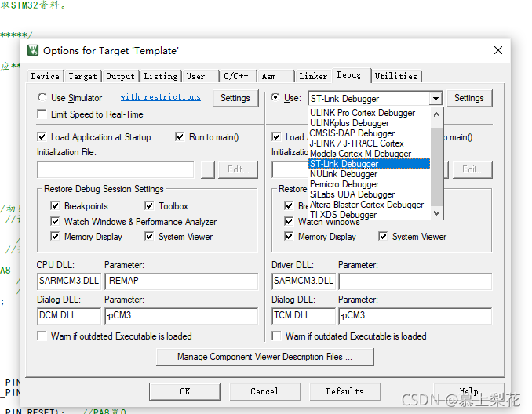This screenshot has height=414, width=532.
Task: Choose ULINK Pro Cortex Debugger option
Action: [x=369, y=113]
